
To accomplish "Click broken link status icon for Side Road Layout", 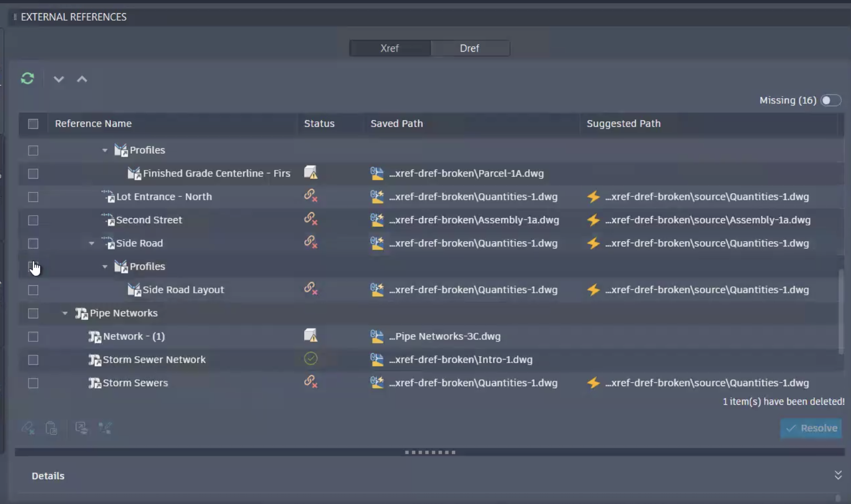I will click(311, 289).
